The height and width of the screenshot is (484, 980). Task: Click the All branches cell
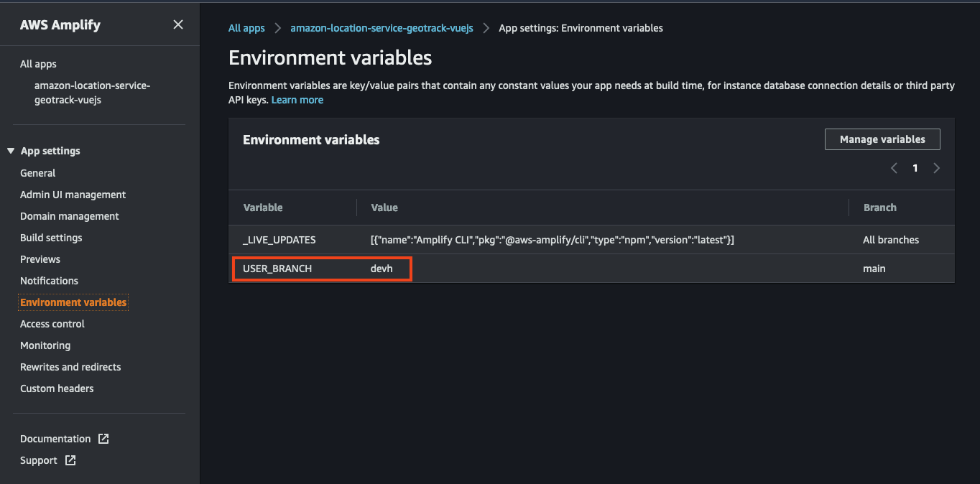coord(891,240)
